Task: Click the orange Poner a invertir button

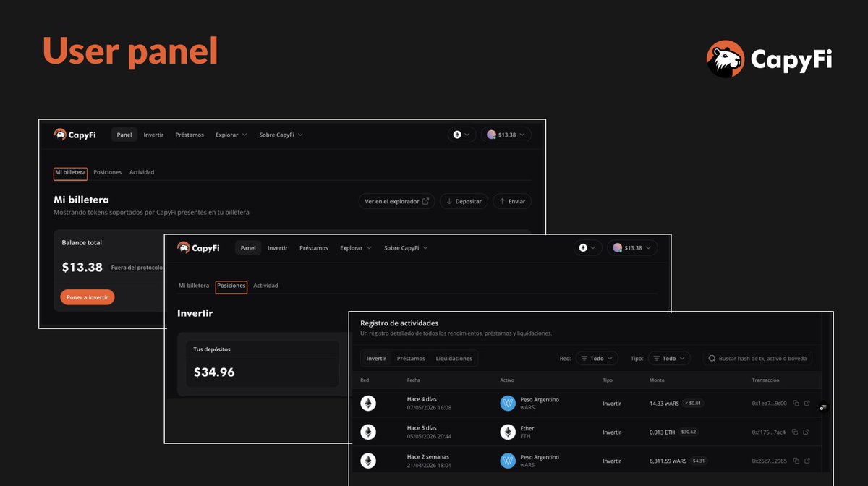Action: click(88, 297)
